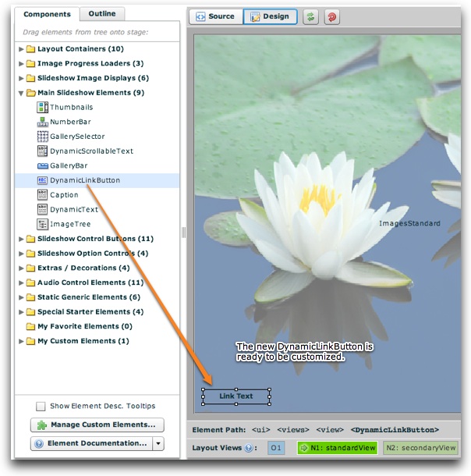Switch to N2: secondaryView layout
This screenshot has width=471, height=476.
[x=420, y=448]
